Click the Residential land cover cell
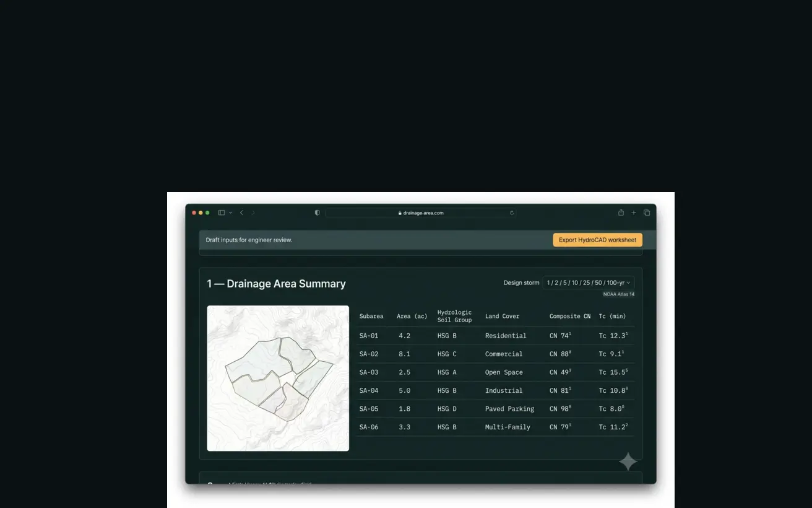Image resolution: width=812 pixels, height=508 pixels. [506, 336]
